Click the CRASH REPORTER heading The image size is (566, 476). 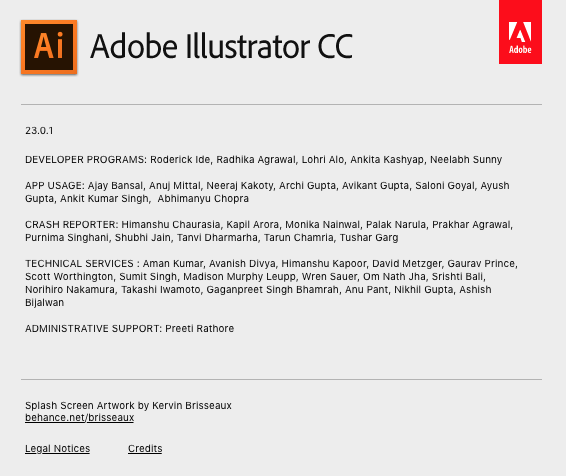coord(71,224)
